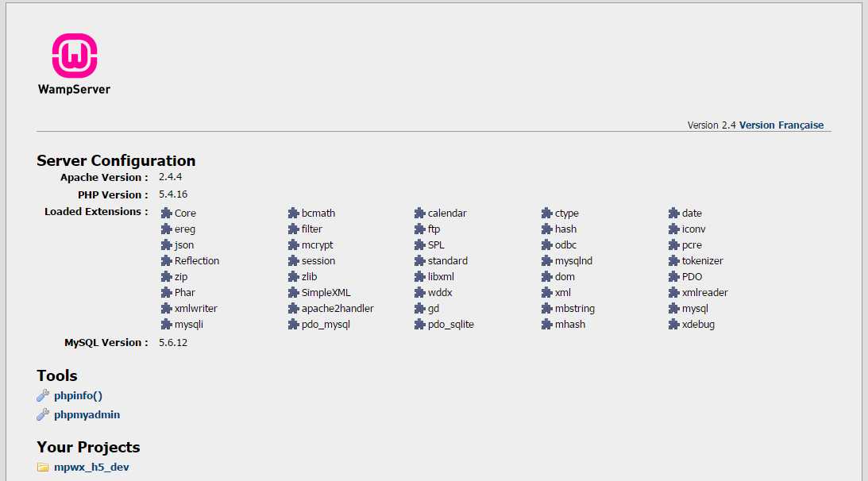Click the puzzle icon next to json
Viewport: 868px width, 481px height.
click(x=166, y=245)
